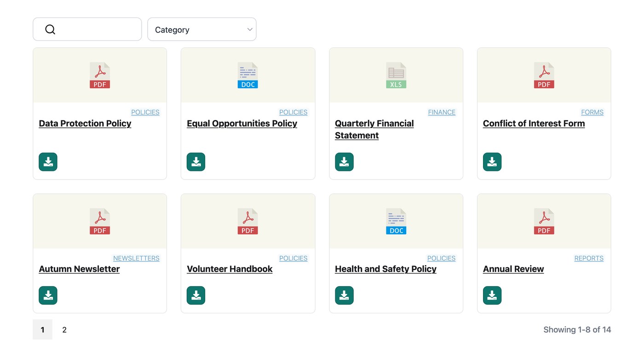Open the Data Protection Policy title link
The height and width of the screenshot is (357, 644).
tap(85, 124)
